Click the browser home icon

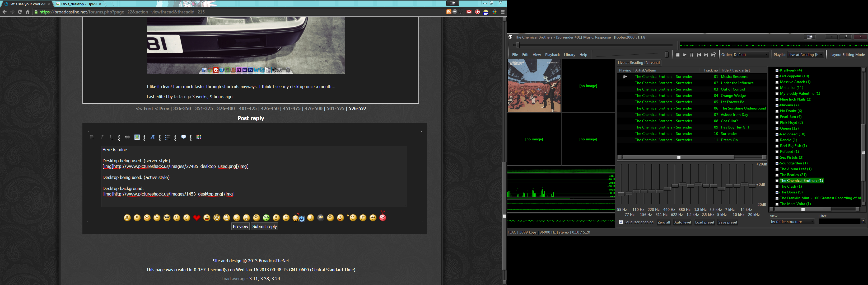click(28, 12)
